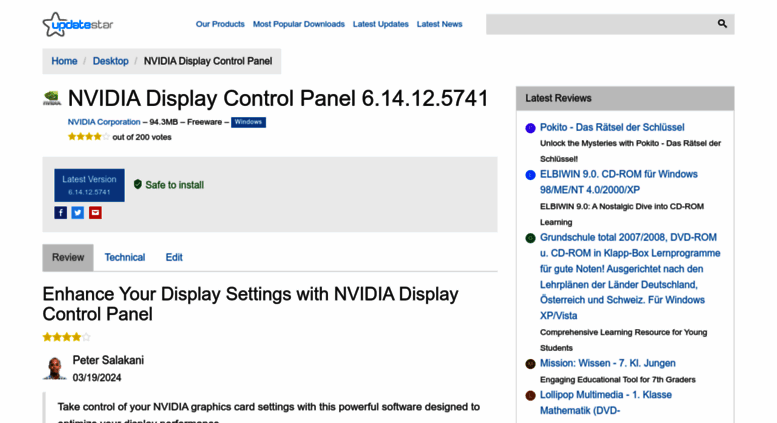Switch to the Technical tab
The width and height of the screenshot is (777, 423).
click(124, 258)
